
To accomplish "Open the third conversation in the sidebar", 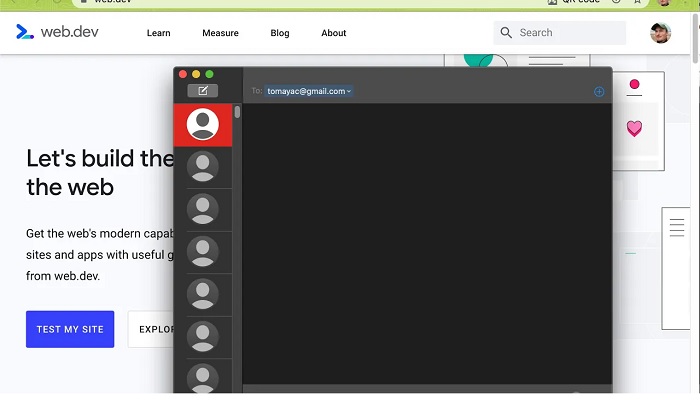I will coord(203,210).
